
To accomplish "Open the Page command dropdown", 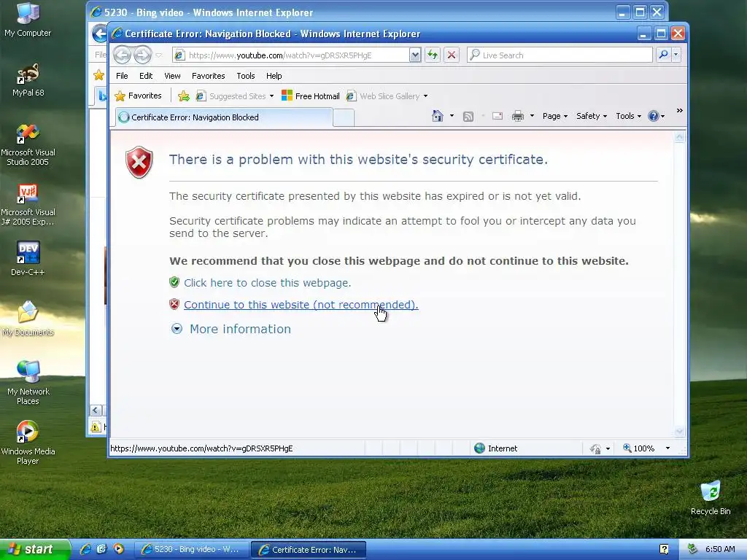I will coord(555,116).
